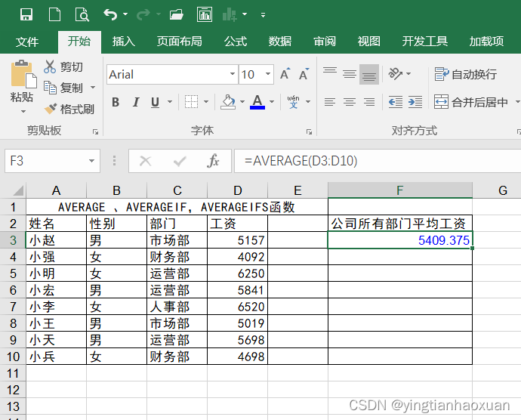Toggle bottom vertical alignment
Image resolution: width=521 pixels, height=420 pixels.
pyautogui.click(x=369, y=74)
